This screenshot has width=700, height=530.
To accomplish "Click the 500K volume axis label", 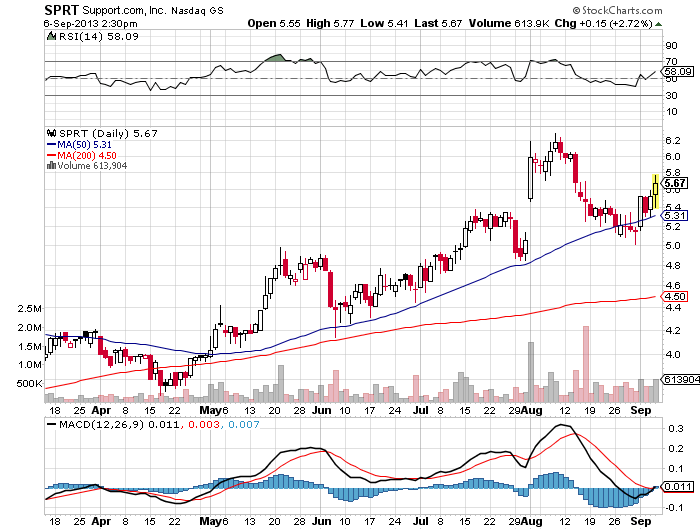I will pos(29,384).
